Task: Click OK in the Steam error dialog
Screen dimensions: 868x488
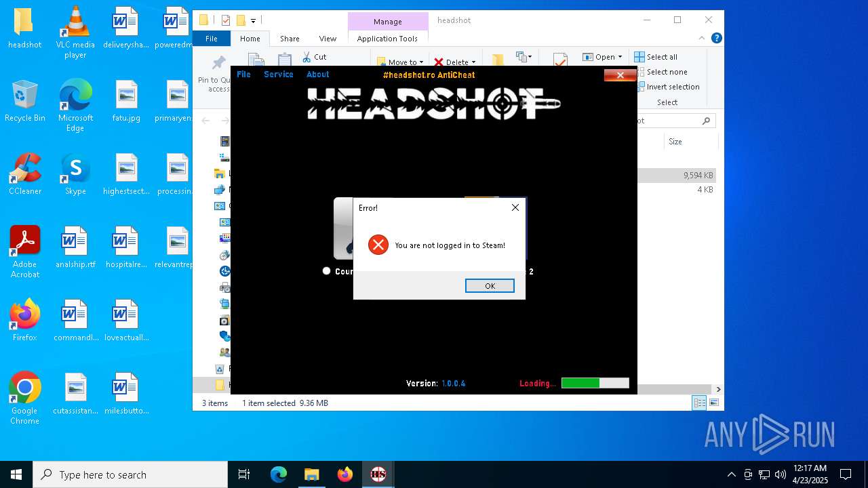Action: pyautogui.click(x=490, y=286)
